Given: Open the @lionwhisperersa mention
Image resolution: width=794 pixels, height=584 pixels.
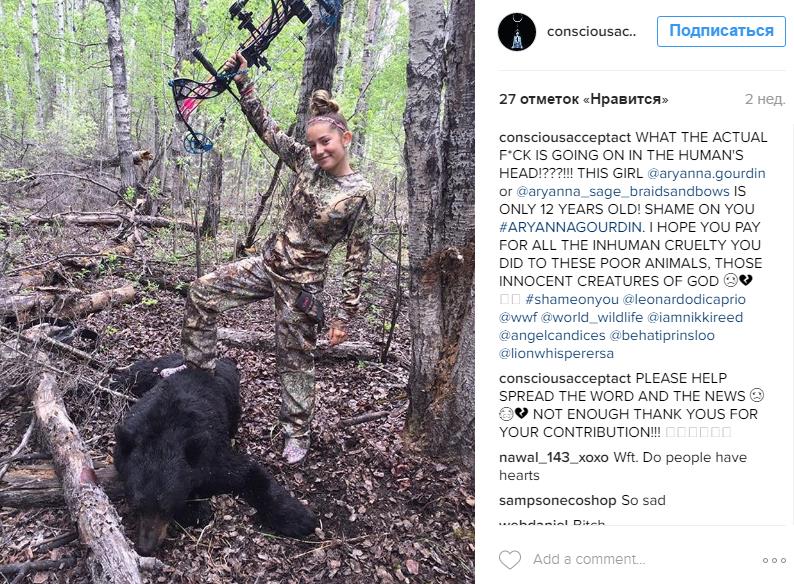Looking at the screenshot, I should point(556,354).
